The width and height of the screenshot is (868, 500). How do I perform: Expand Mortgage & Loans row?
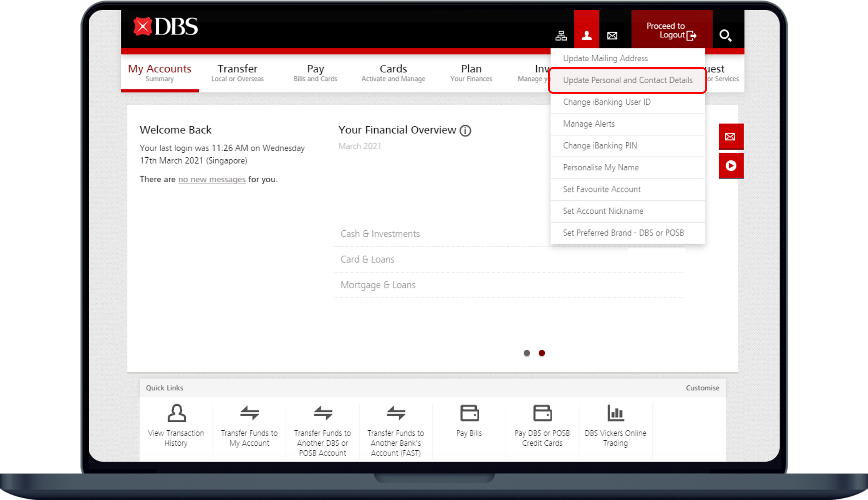(x=509, y=285)
